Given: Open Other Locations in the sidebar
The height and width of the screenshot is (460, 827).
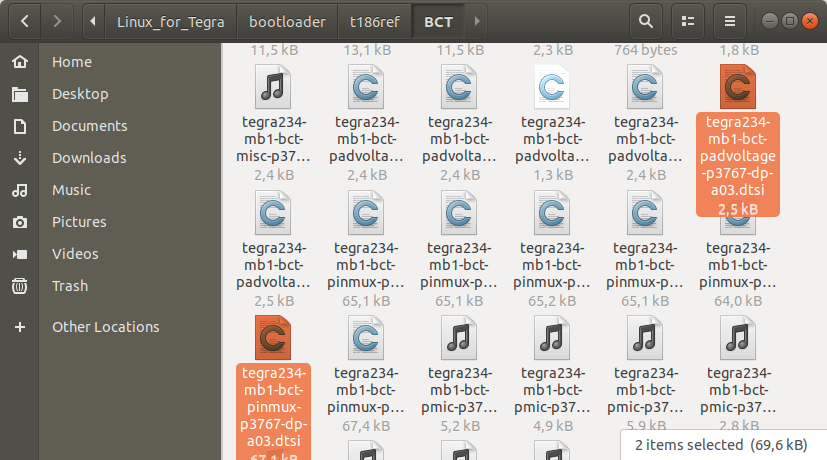Looking at the screenshot, I should pos(105,327).
